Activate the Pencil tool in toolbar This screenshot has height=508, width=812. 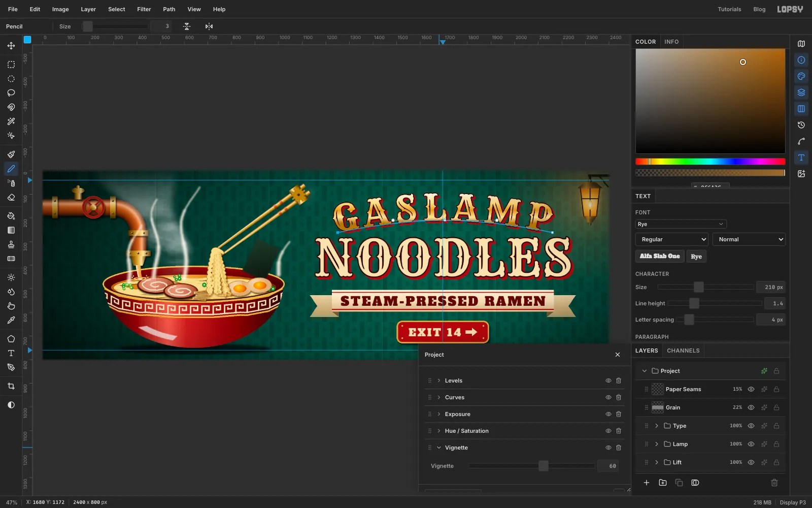(x=11, y=169)
